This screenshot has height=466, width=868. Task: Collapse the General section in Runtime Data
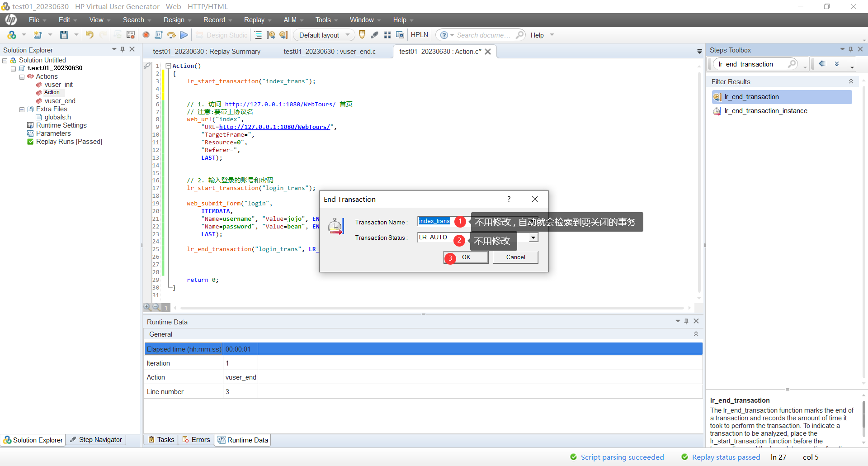tap(696, 334)
